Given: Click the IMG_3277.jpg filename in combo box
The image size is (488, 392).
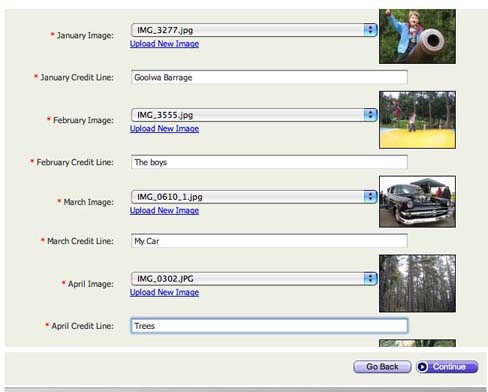Looking at the screenshot, I should (x=165, y=30).
